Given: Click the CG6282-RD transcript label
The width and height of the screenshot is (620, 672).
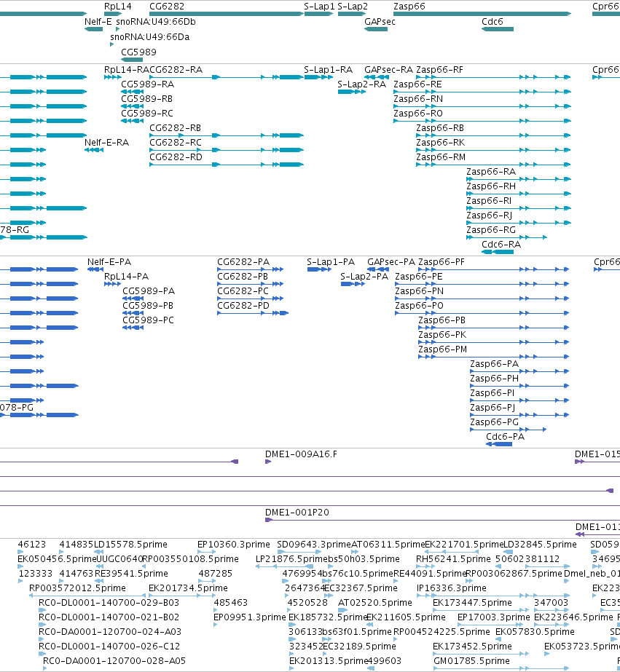Looking at the screenshot, I should [x=176, y=157].
